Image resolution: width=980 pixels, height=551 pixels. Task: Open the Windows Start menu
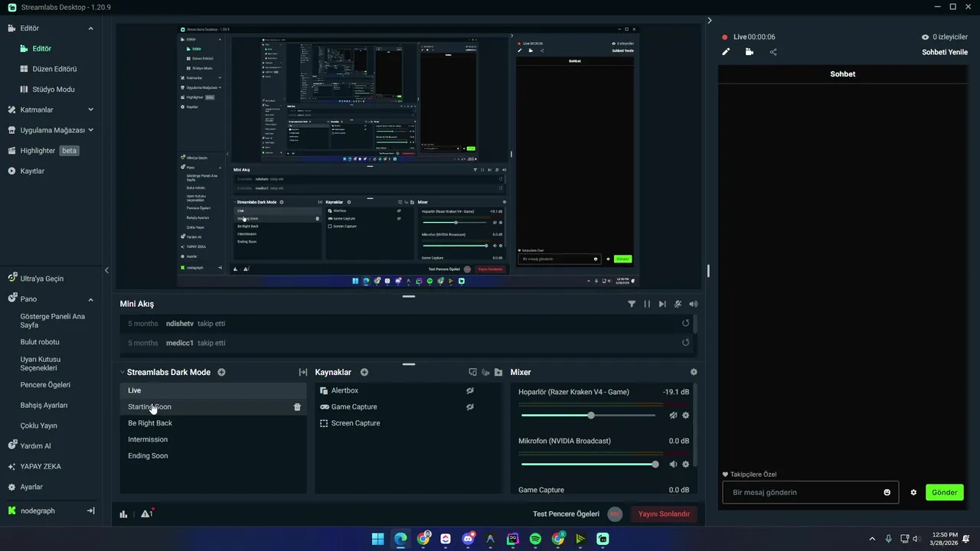pyautogui.click(x=377, y=539)
